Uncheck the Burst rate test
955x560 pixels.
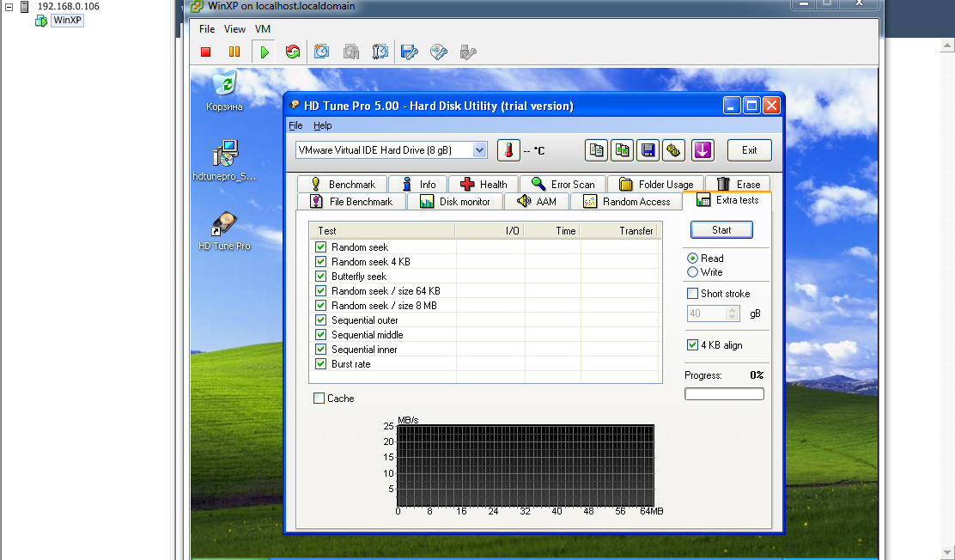[x=321, y=364]
